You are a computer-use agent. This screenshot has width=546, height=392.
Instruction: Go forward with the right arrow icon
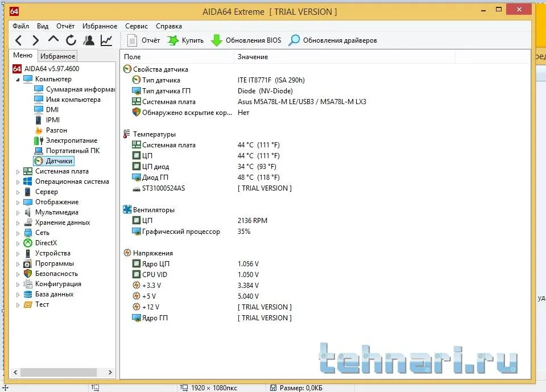pyautogui.click(x=35, y=40)
